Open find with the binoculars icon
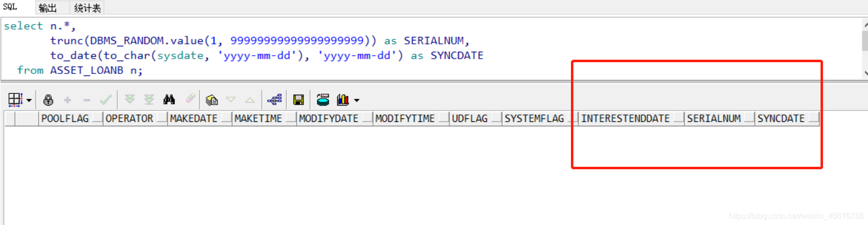Viewport: 868px width, 225px height. (169, 100)
